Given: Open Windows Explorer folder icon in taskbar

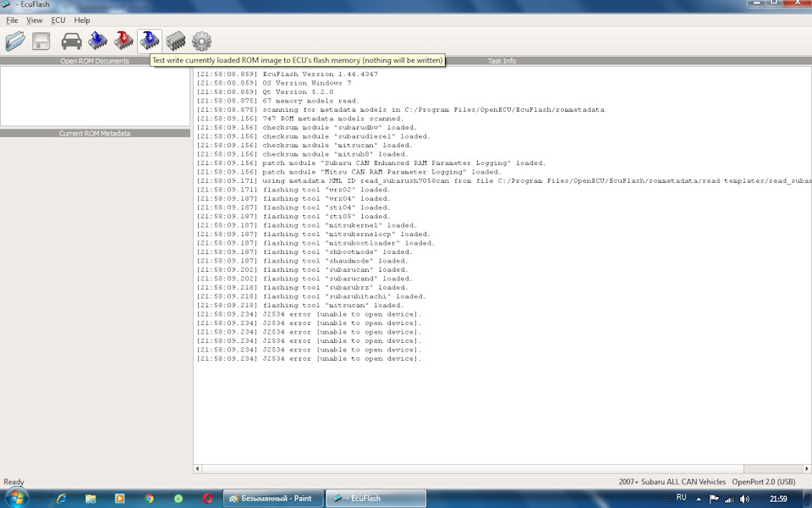Looking at the screenshot, I should (x=91, y=499).
